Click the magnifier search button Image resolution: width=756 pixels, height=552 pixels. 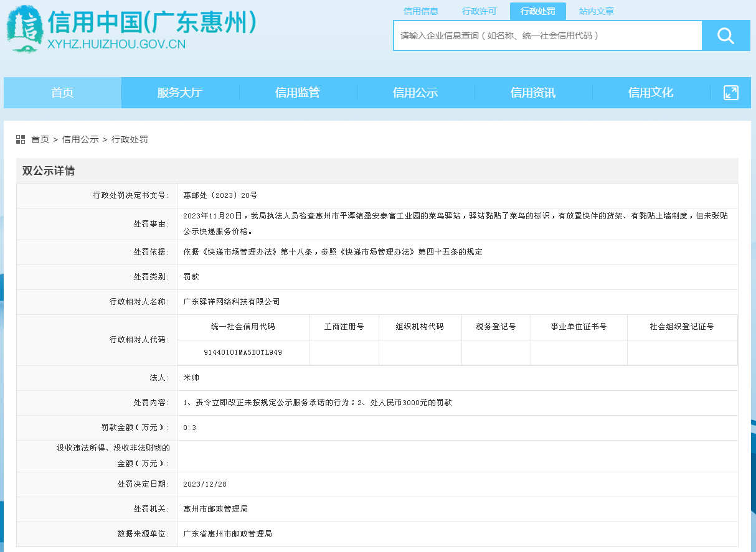pyautogui.click(x=725, y=35)
